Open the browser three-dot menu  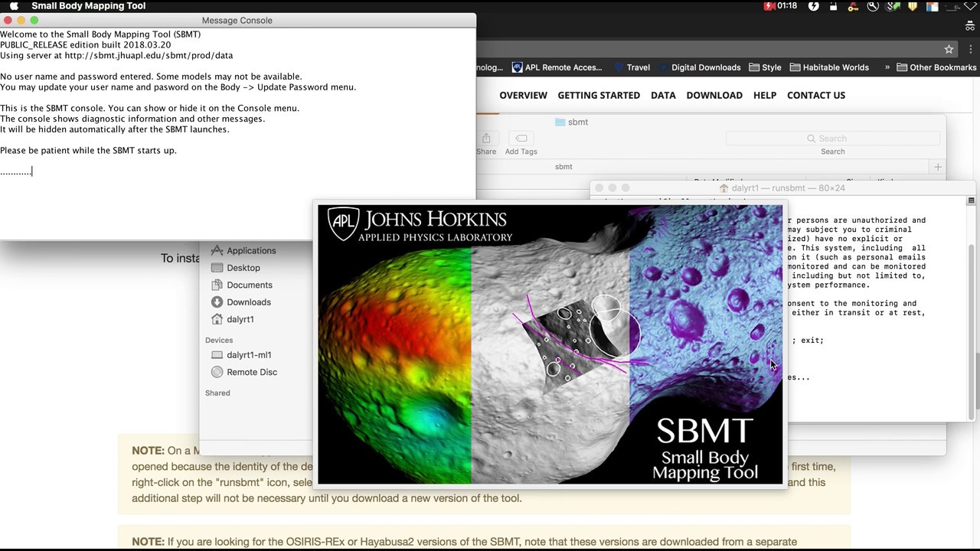coord(970,49)
